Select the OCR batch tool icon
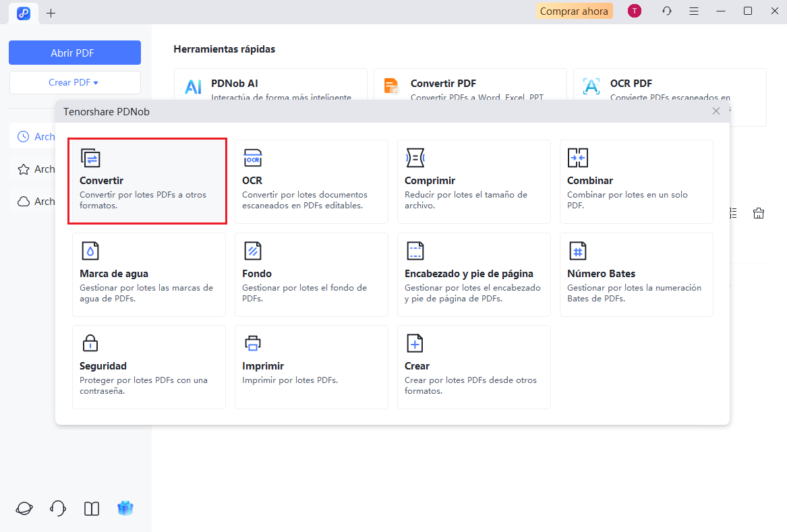Viewport: 787px width, 532px height. pyautogui.click(x=253, y=158)
